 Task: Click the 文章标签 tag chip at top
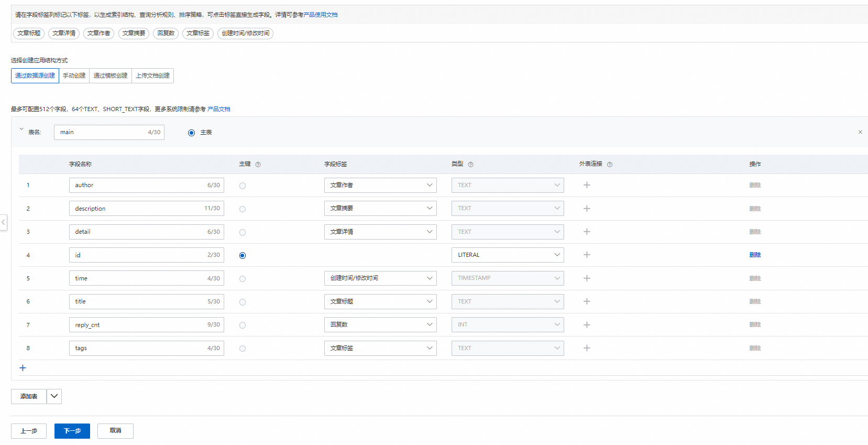[x=198, y=33]
